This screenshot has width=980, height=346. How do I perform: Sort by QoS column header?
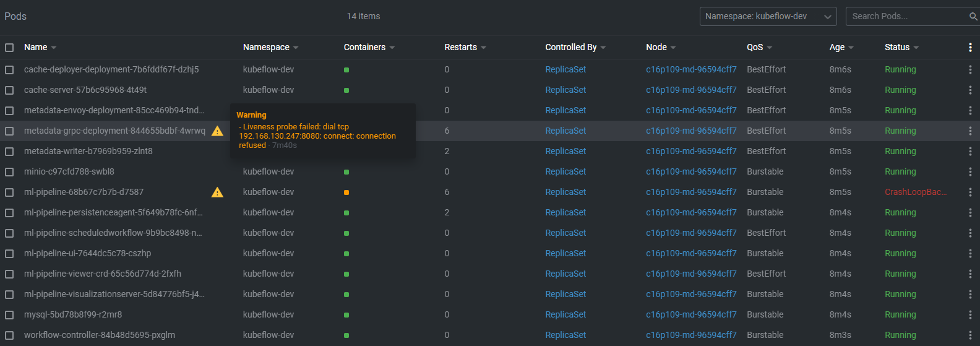[759, 47]
